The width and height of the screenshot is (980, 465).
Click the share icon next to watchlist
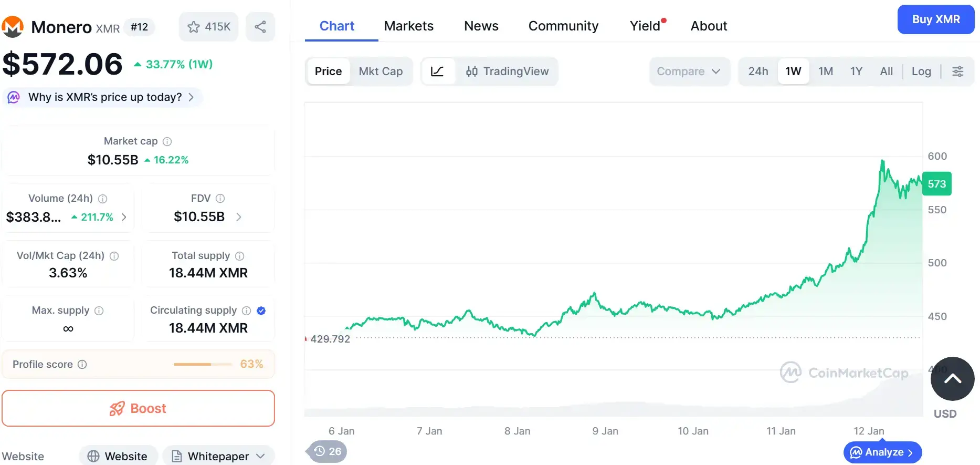click(x=260, y=27)
